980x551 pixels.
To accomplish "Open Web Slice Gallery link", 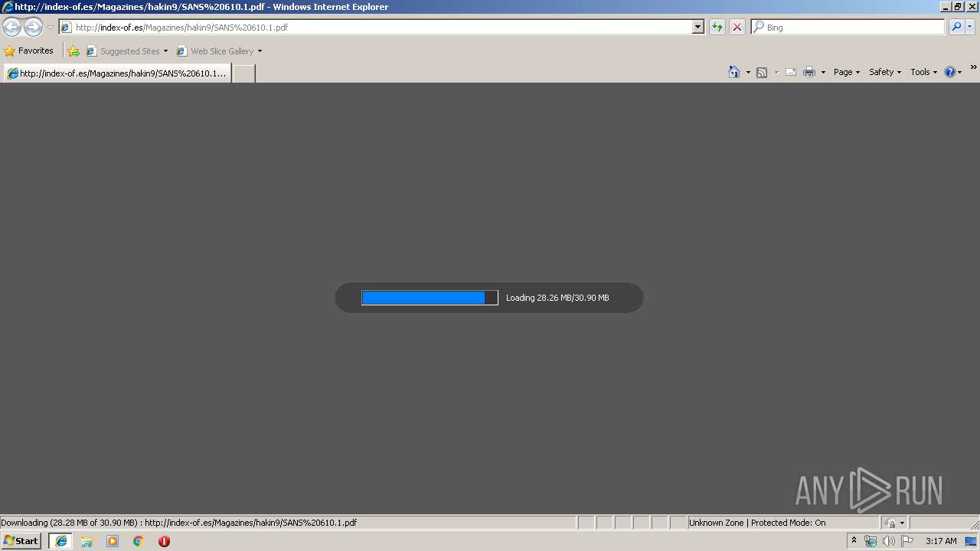I will click(215, 51).
